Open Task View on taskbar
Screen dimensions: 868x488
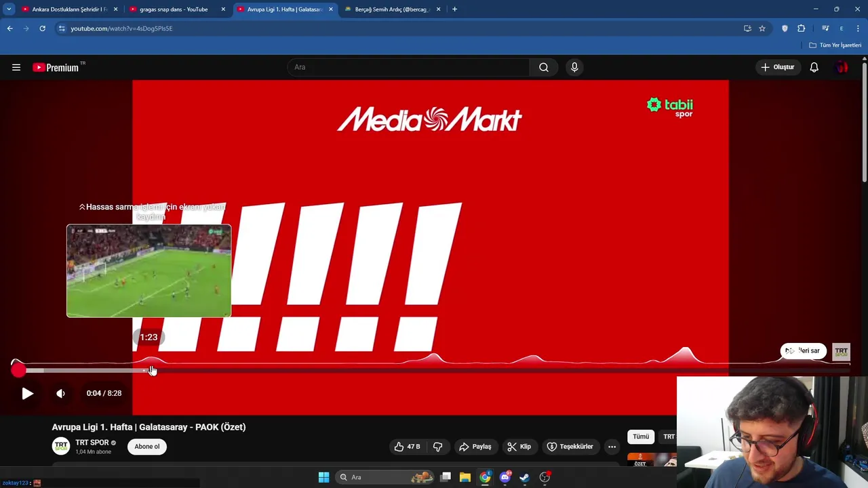tap(446, 477)
